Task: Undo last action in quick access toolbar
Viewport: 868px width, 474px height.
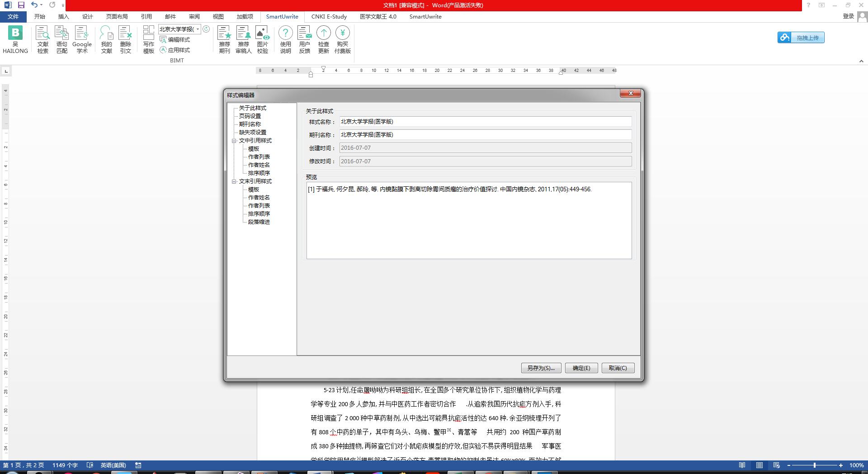Action: point(34,5)
